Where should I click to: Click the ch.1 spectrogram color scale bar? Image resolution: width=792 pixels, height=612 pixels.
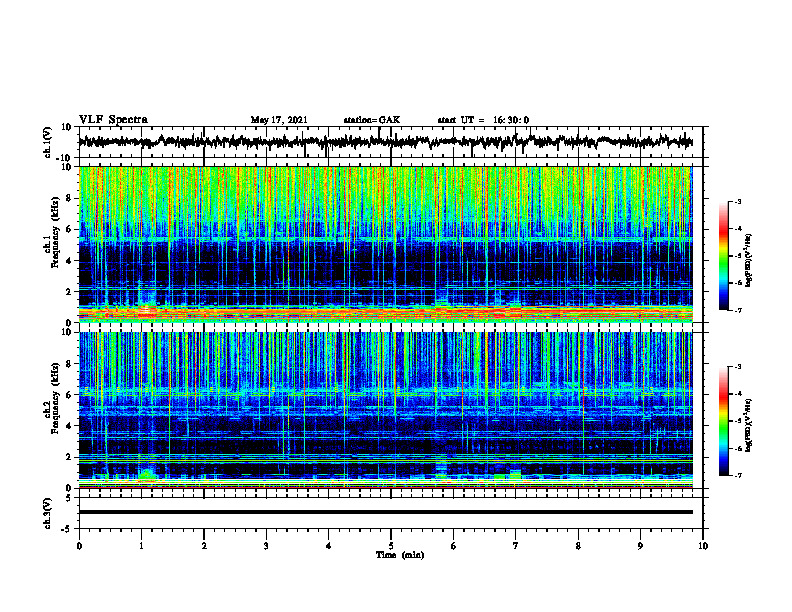[723, 256]
